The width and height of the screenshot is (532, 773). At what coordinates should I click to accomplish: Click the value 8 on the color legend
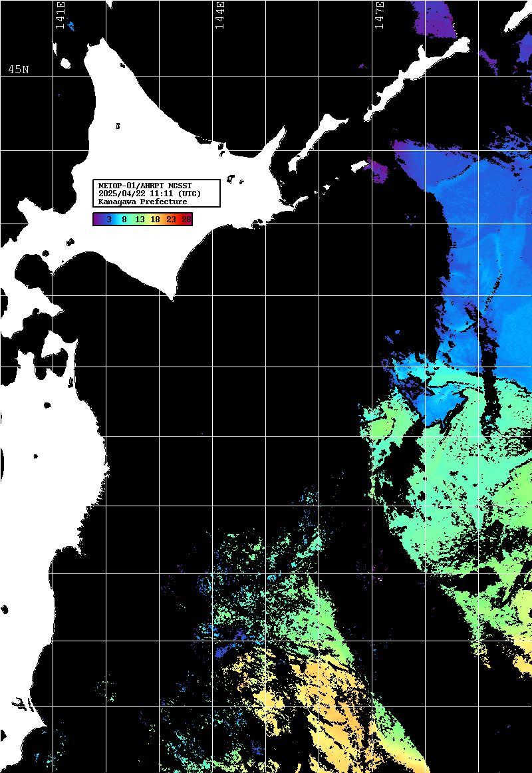pyautogui.click(x=124, y=220)
